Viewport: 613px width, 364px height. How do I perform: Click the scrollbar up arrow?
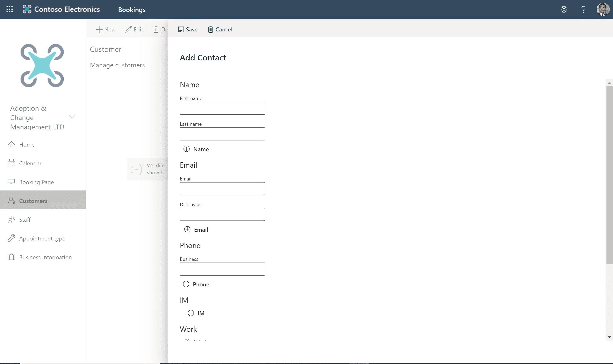click(x=609, y=83)
